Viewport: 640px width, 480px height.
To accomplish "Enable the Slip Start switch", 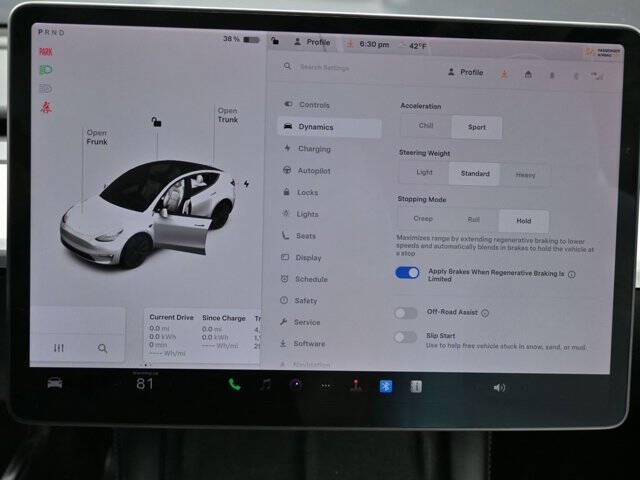I will [405, 337].
